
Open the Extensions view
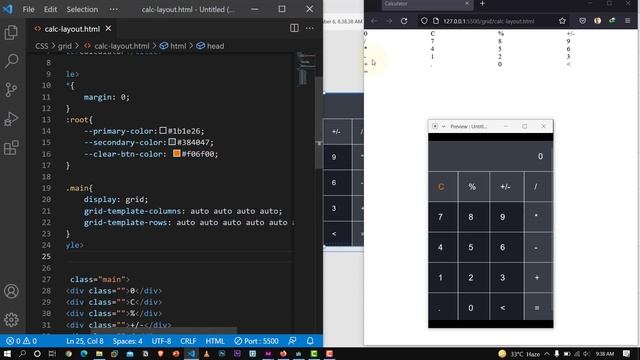point(11,148)
